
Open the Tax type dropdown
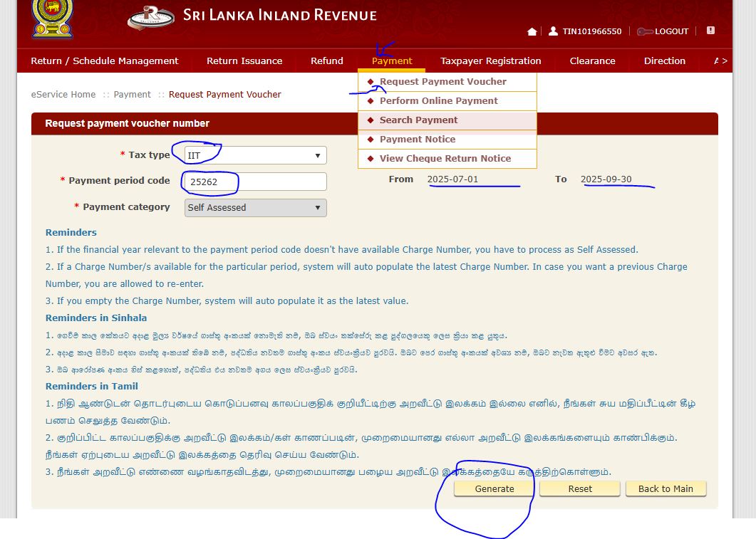254,155
